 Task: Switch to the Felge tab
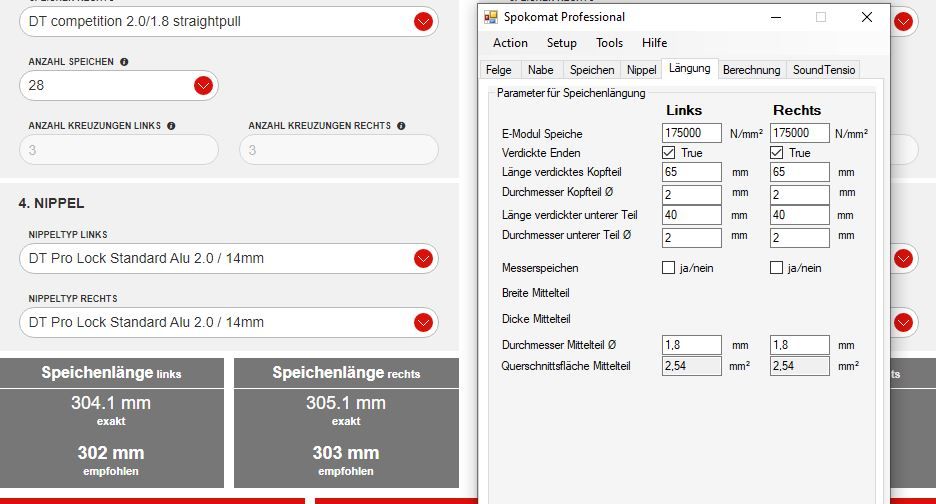click(499, 70)
